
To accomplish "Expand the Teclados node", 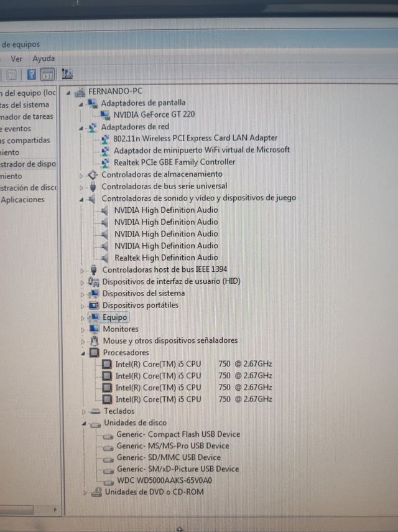I will (x=84, y=412).
